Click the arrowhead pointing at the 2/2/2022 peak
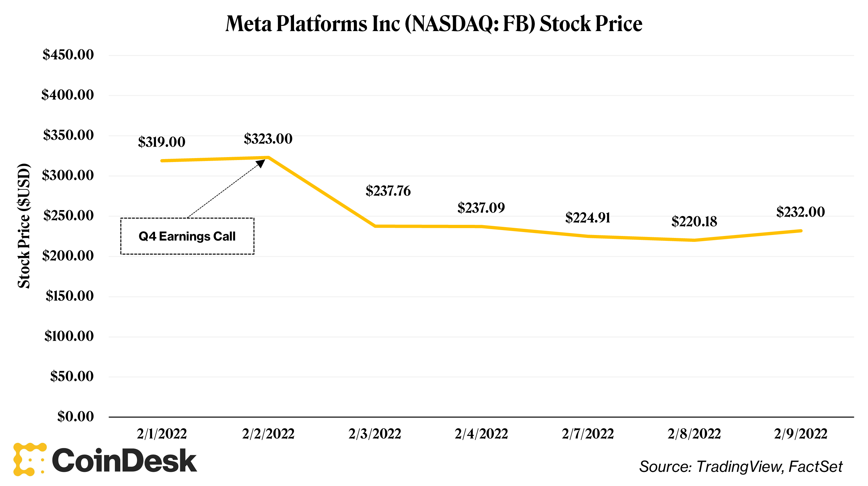The width and height of the screenshot is (868, 486). tap(260, 164)
